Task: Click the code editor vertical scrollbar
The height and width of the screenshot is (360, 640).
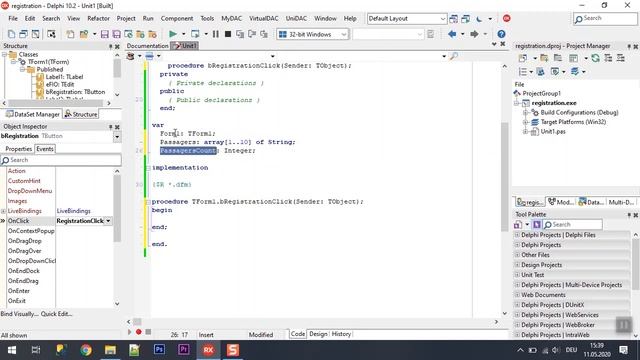Action: 505,176
